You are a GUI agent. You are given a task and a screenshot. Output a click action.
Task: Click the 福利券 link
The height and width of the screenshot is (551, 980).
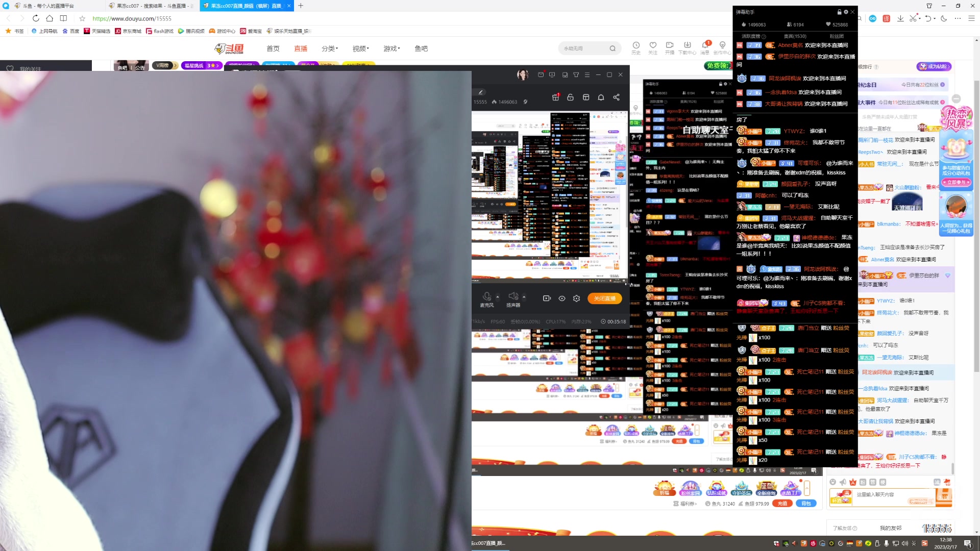685,504
